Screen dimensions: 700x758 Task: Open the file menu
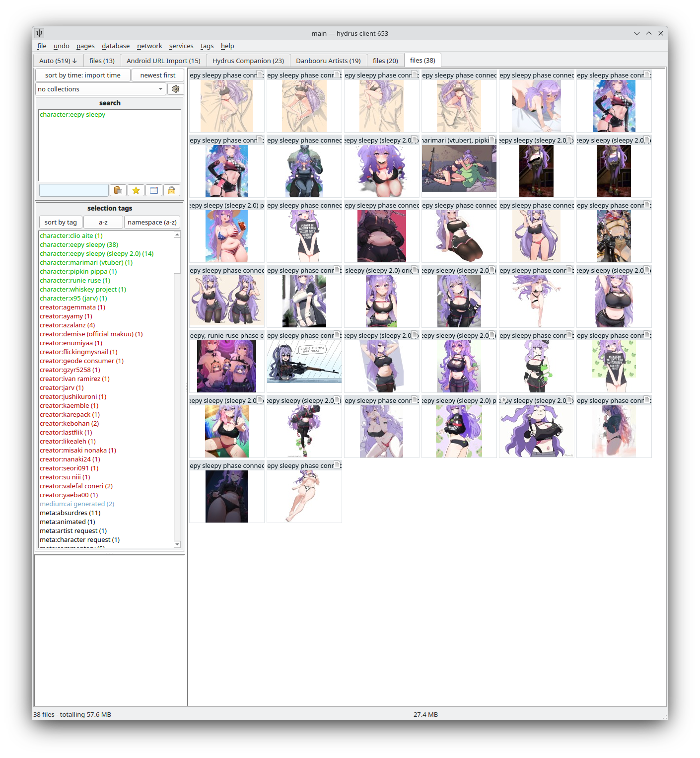coord(42,46)
